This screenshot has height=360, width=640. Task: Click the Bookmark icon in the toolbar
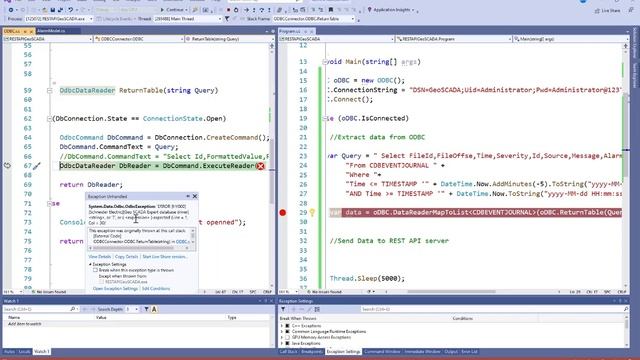click(x=331, y=9)
